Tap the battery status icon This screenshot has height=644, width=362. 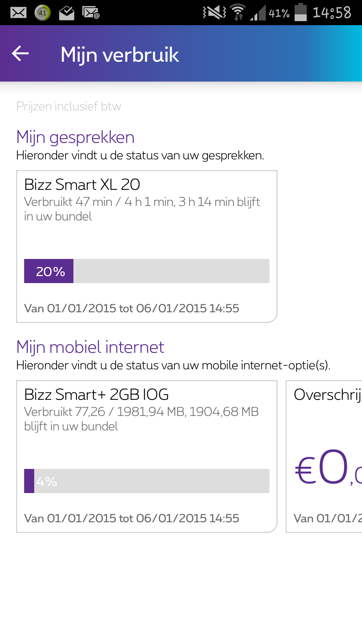coord(301,13)
